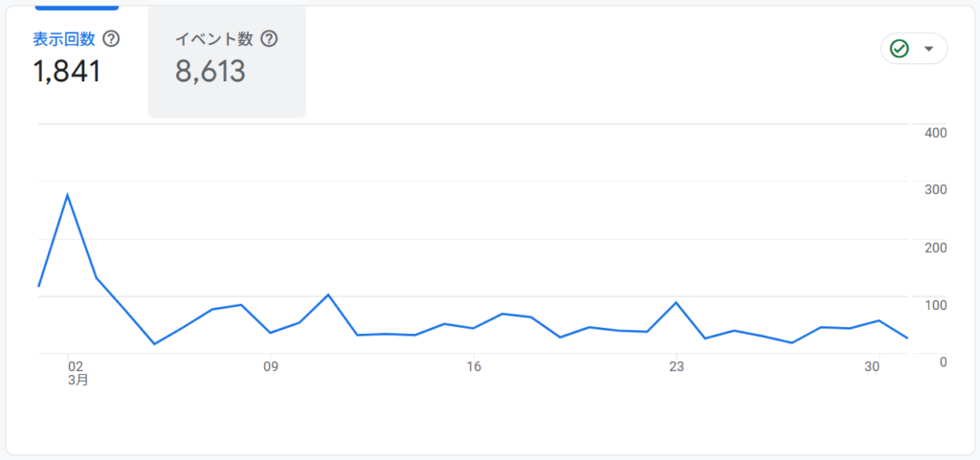Click the 8,613 event count value
The height and width of the screenshot is (460, 980).
pyautogui.click(x=211, y=71)
